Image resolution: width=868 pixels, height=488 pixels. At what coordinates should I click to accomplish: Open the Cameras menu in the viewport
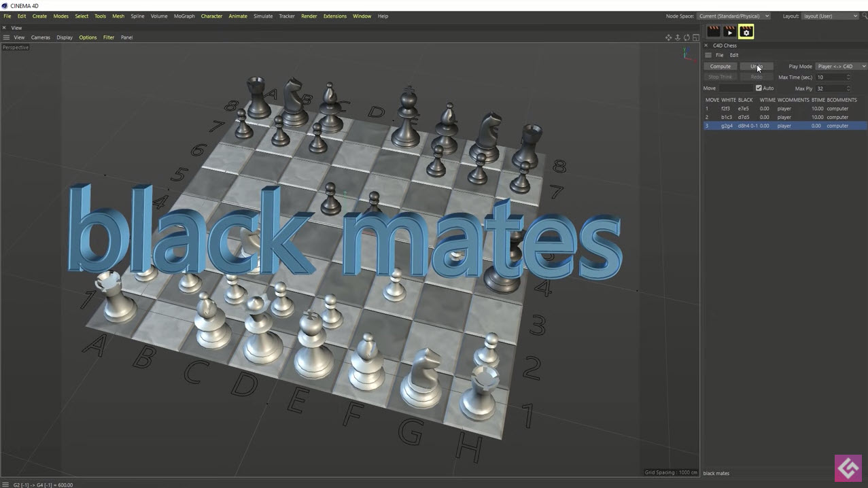(x=40, y=37)
